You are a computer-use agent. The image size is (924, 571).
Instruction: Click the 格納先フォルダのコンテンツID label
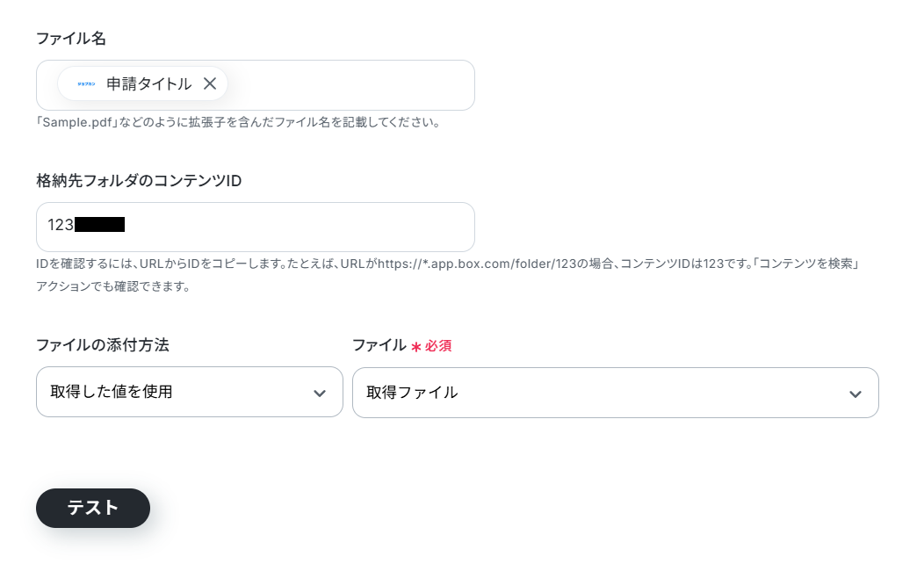pos(139,181)
